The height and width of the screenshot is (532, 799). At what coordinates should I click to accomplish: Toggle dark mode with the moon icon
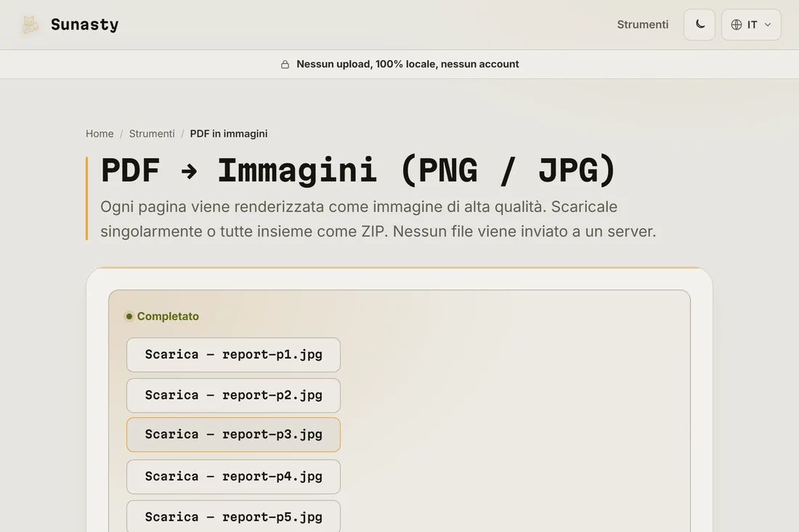click(x=699, y=25)
